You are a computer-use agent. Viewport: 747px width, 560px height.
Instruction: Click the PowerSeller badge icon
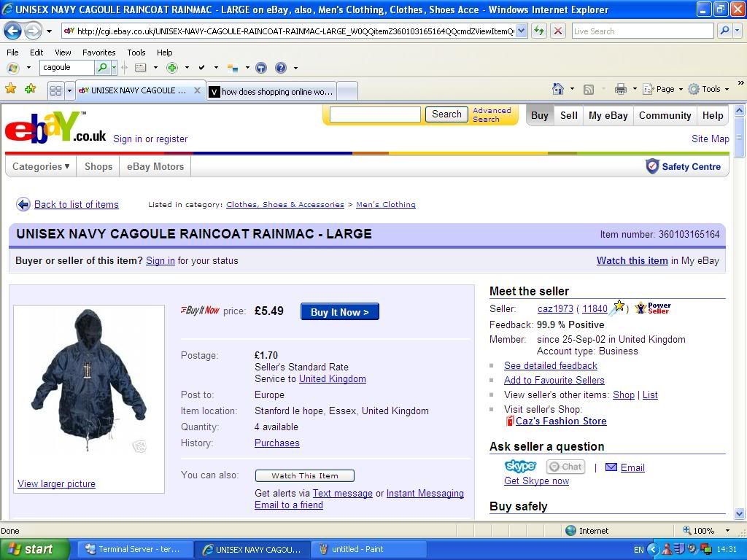click(x=652, y=308)
